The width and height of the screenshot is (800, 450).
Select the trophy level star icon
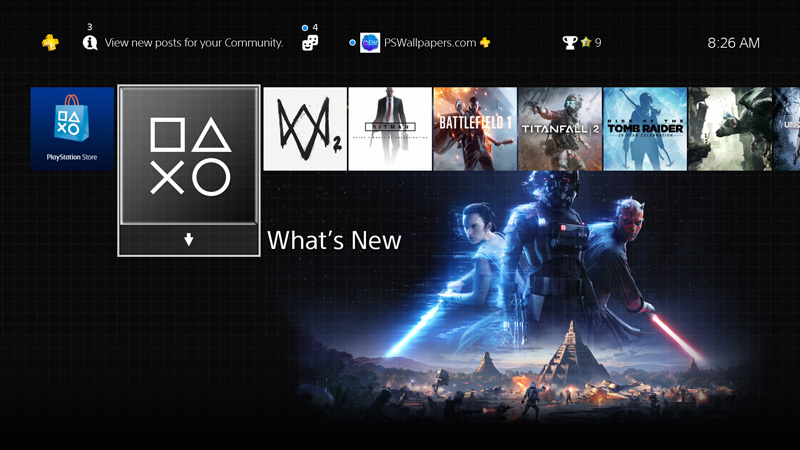[x=586, y=42]
